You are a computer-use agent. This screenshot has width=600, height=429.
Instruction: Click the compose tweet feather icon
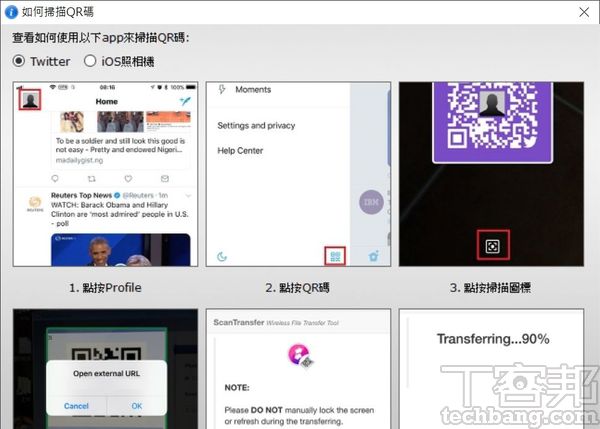[x=183, y=101]
